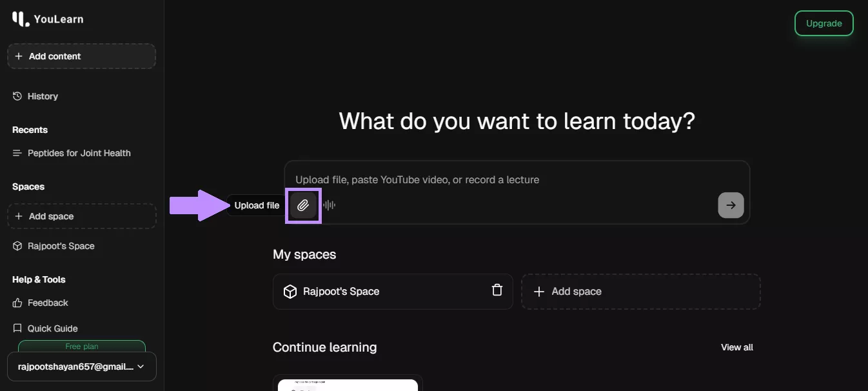Select the record lecture audio icon
This screenshot has height=391, width=868.
click(329, 205)
